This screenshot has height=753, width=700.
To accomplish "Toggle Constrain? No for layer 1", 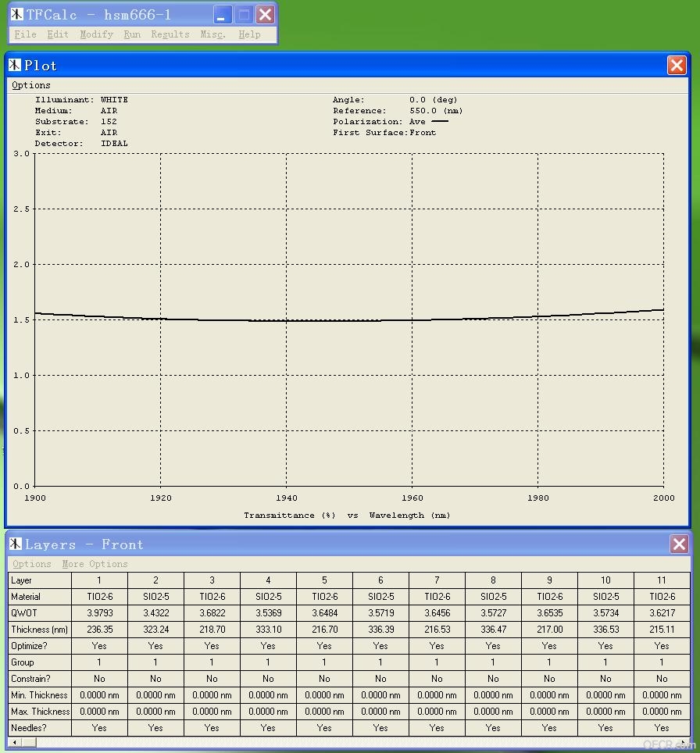I will 99,679.
